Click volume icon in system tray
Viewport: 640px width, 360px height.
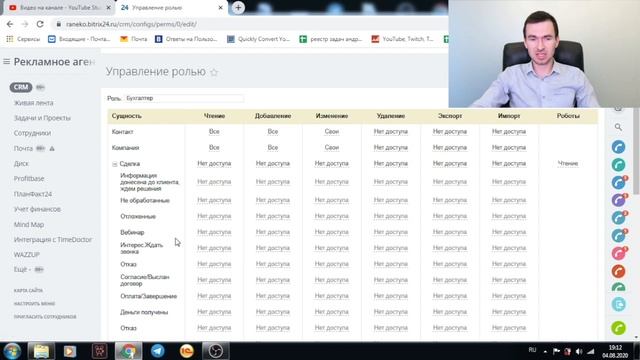579,351
